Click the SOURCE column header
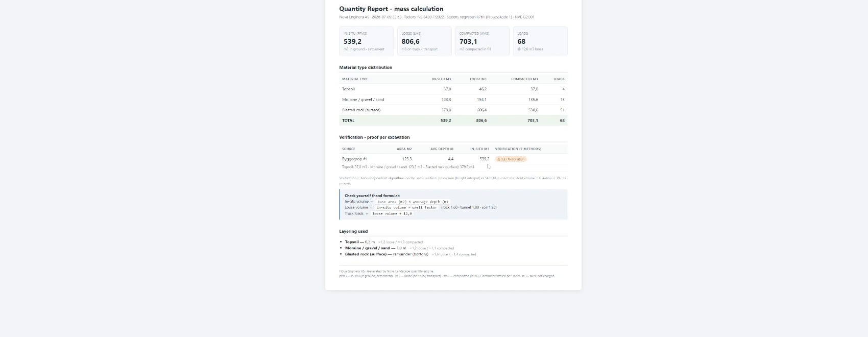868x337 pixels. pyautogui.click(x=349, y=149)
